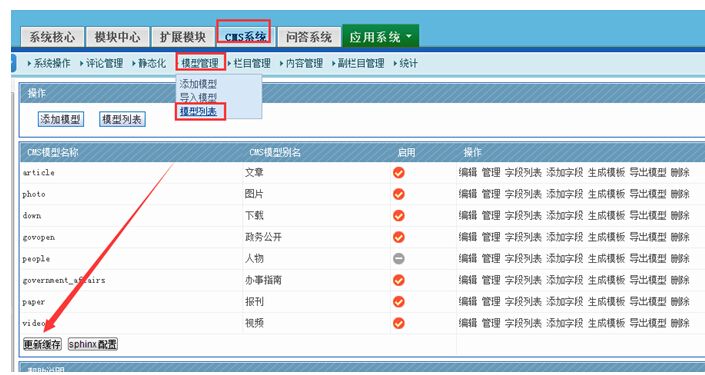This screenshot has height=375, width=705.
Task: Open the 模块中心 tab
Action: click(x=117, y=37)
